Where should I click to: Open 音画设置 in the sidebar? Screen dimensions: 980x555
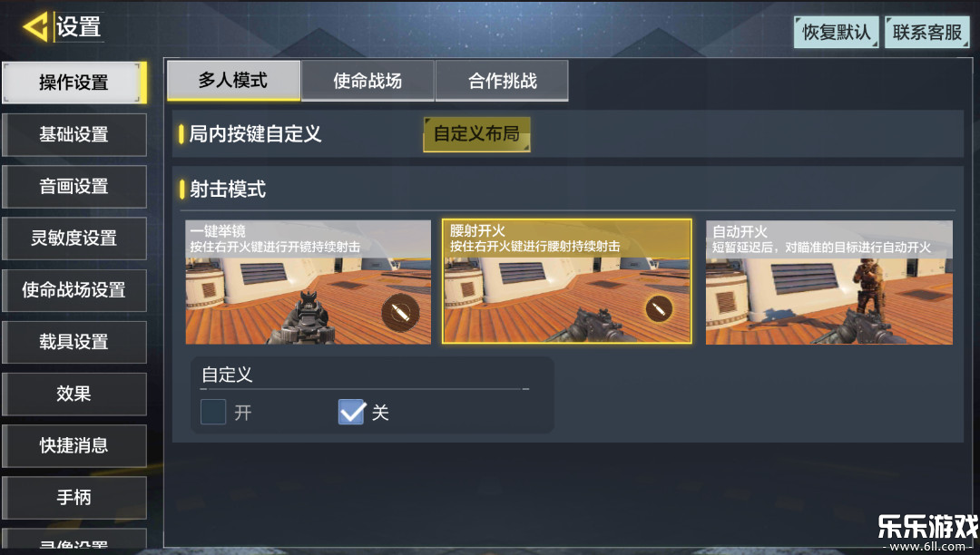click(x=74, y=186)
